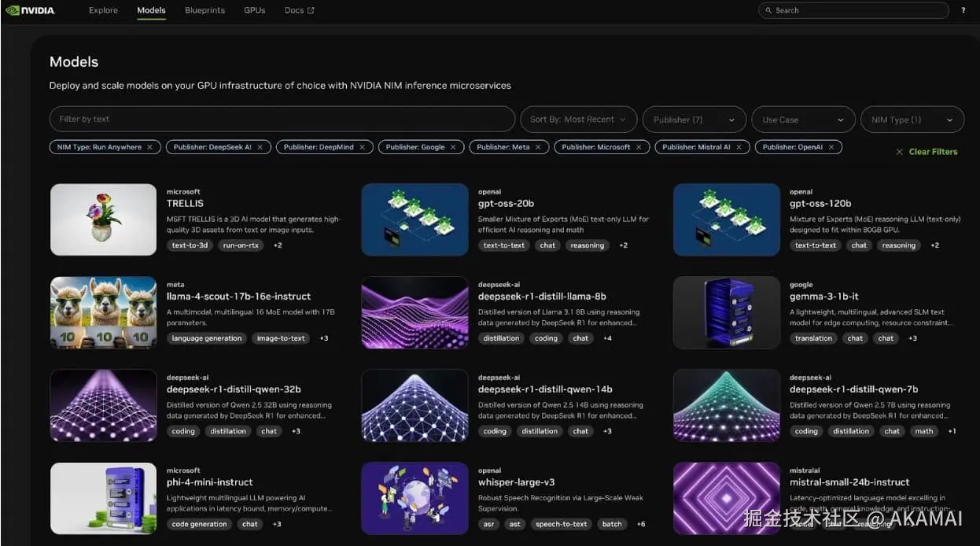Go to the Explore tab
Screen dimensions: 980x546
[103, 10]
